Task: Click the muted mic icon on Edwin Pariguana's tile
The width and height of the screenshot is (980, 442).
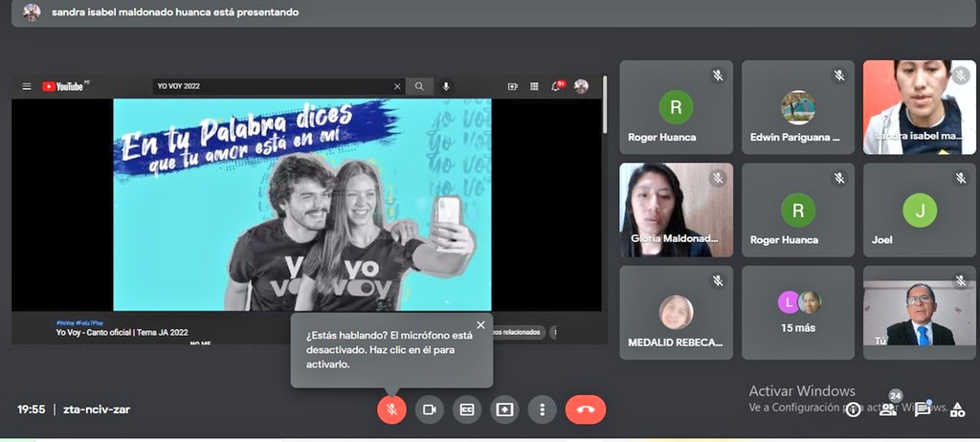Action: tap(839, 77)
